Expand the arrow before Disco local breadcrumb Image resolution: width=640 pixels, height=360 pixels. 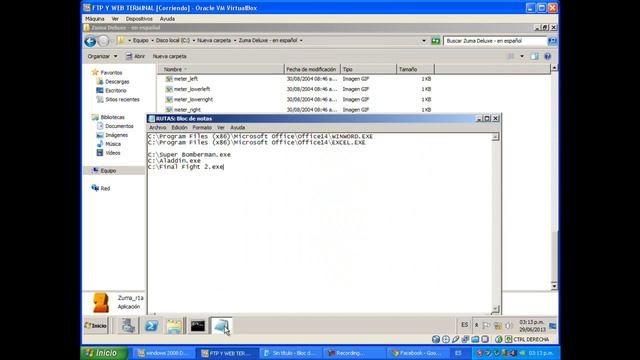click(x=152, y=41)
